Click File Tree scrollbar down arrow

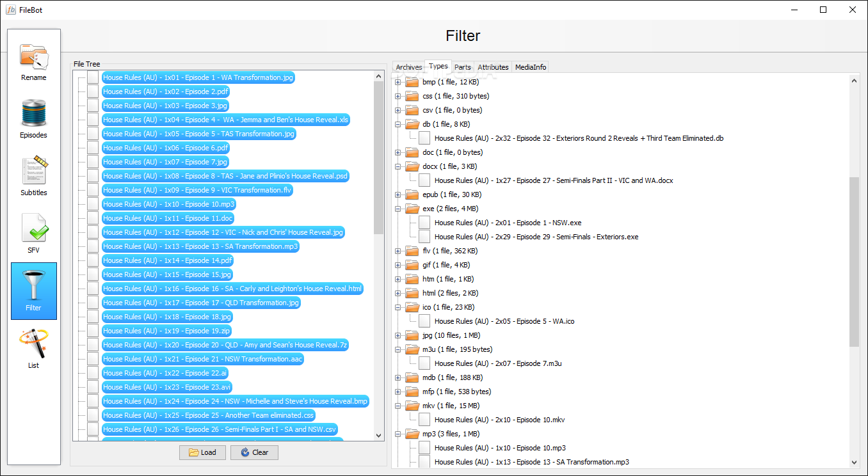tap(378, 434)
